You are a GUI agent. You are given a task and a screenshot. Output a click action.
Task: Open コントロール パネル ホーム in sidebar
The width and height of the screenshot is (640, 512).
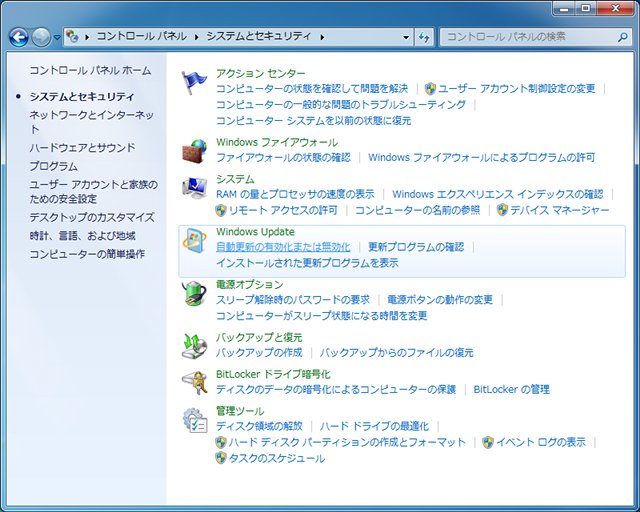click(90, 71)
